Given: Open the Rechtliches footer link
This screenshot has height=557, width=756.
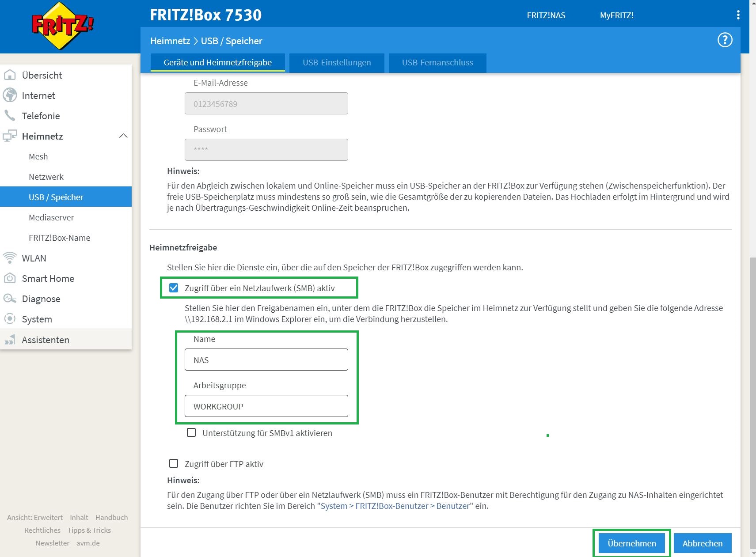Looking at the screenshot, I should (x=42, y=530).
